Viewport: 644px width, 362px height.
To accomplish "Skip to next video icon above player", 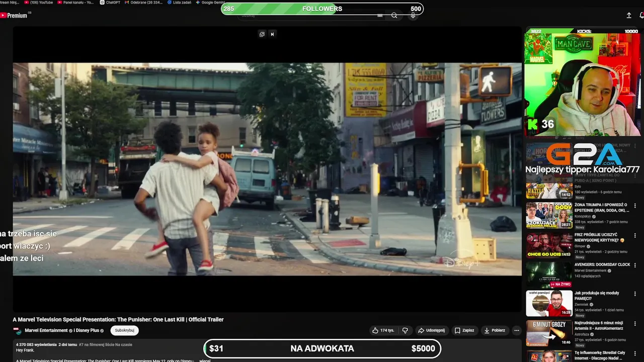I will (x=272, y=34).
